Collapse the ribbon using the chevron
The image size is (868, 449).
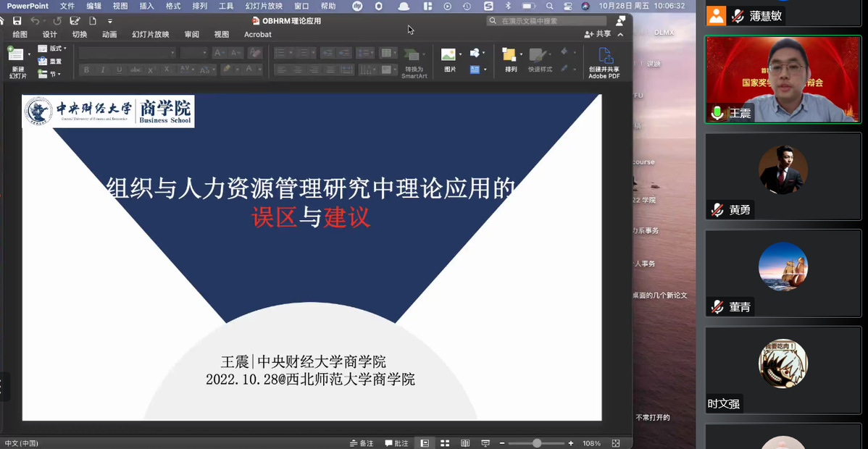coord(620,34)
